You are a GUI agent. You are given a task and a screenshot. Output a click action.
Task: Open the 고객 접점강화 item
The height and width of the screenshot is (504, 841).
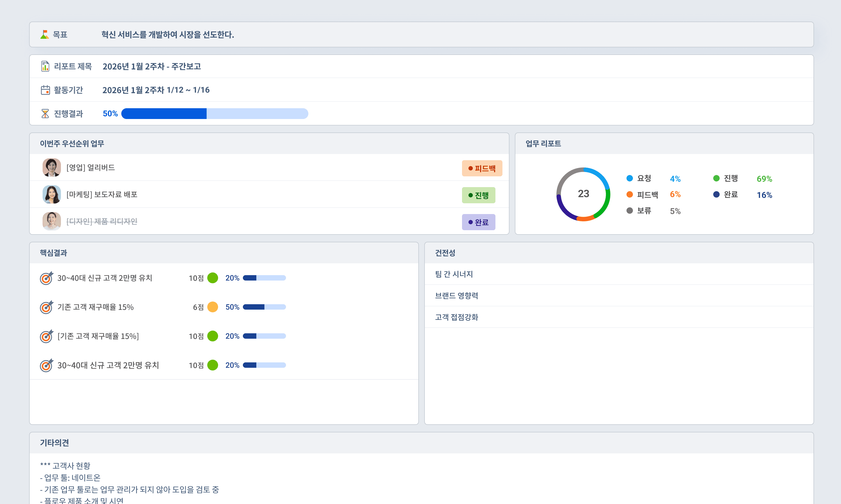coord(456,317)
